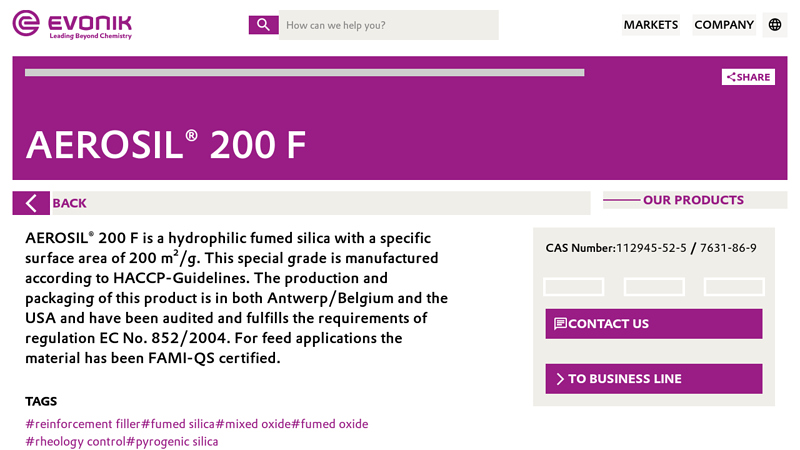
Task: Follow the #rheology control tag
Action: click(x=75, y=441)
